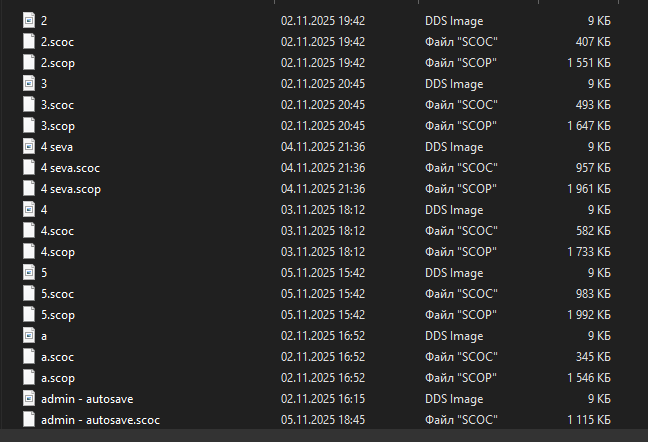Select the DDS image file named 4
Image resolution: width=648 pixels, height=442 pixels.
click(45, 209)
